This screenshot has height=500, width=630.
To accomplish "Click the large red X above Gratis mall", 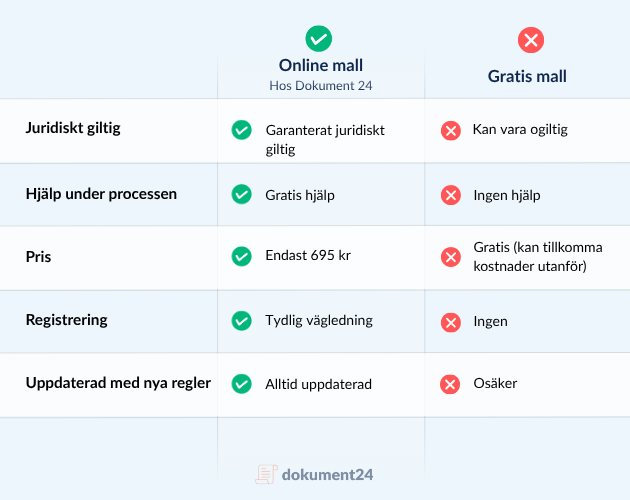I will (531, 40).
